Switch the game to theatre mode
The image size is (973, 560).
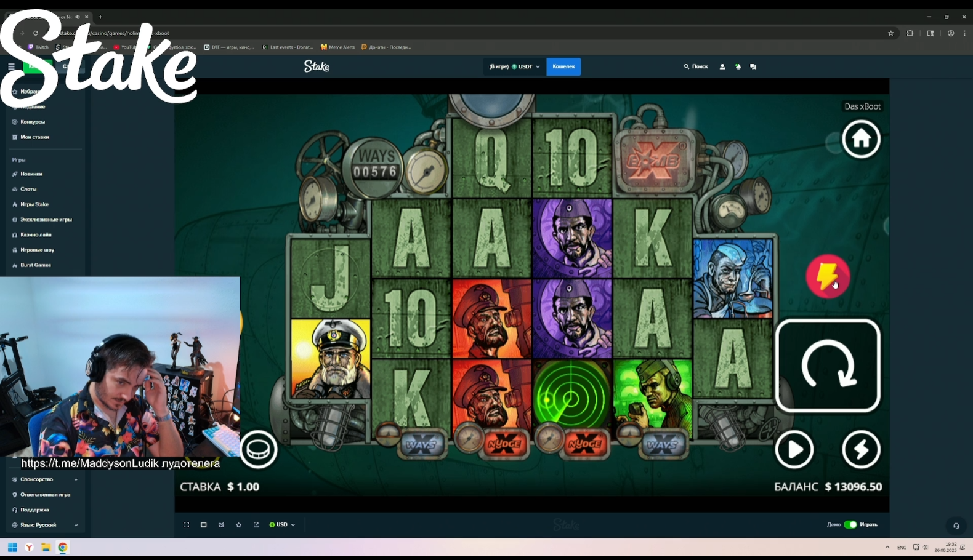coord(204,525)
